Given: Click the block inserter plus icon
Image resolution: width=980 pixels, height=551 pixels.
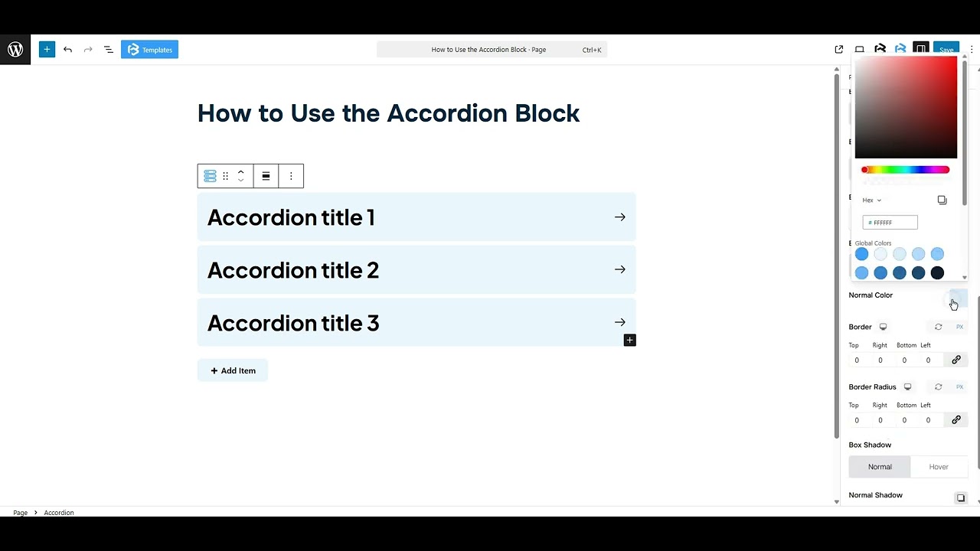Looking at the screenshot, I should [x=46, y=49].
